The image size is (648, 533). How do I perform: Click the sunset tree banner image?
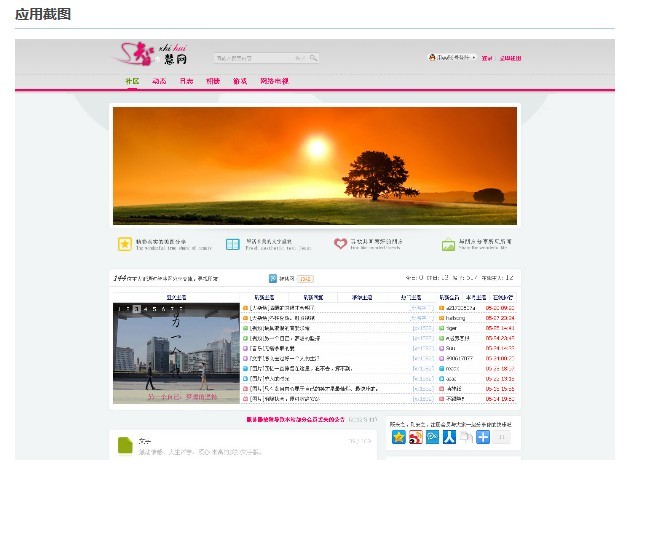point(315,166)
